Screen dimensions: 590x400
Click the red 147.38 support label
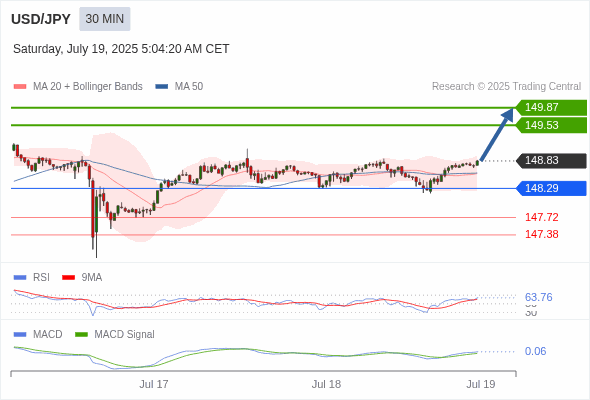pyautogui.click(x=541, y=234)
